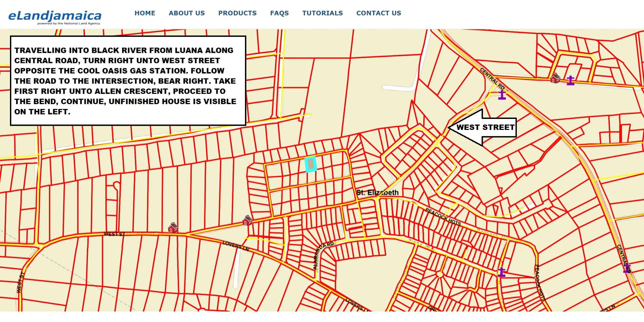Click the purple church icon left of Peacock Hgts

click(501, 272)
